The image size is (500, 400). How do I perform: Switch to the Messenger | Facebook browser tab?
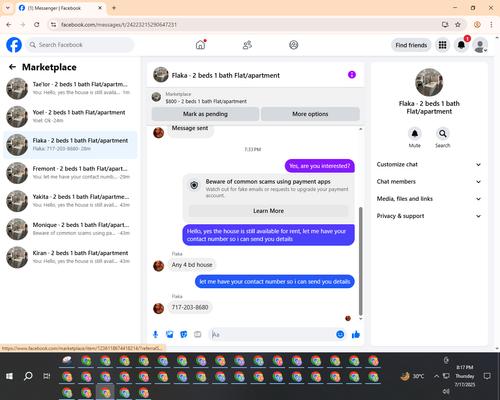[61, 8]
